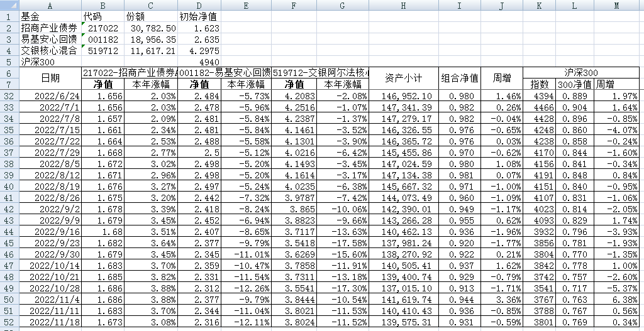Image resolution: width=644 pixels, height=331 pixels.
Task: Click the 份额 header cell
Action: [151, 17]
